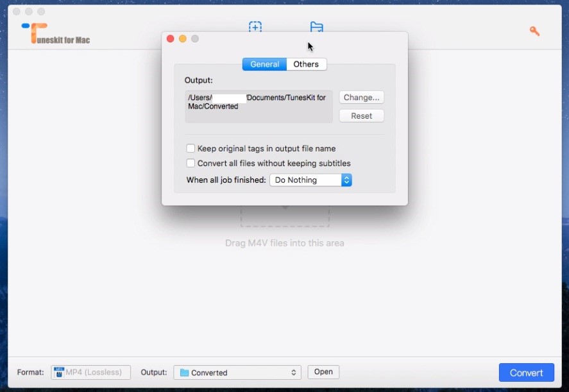Open the converted files folder icon
Viewport: 569px width, 392px height.
(x=317, y=27)
